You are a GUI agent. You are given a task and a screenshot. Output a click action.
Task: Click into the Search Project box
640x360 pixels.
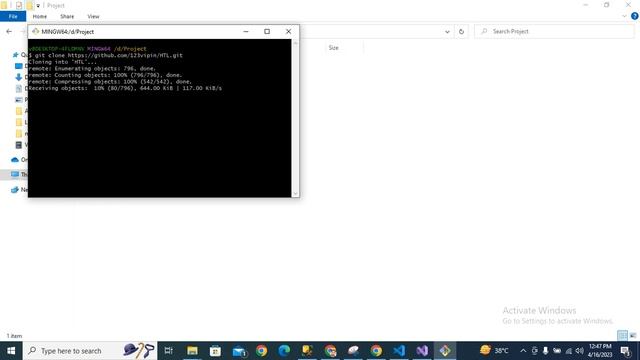point(554,31)
